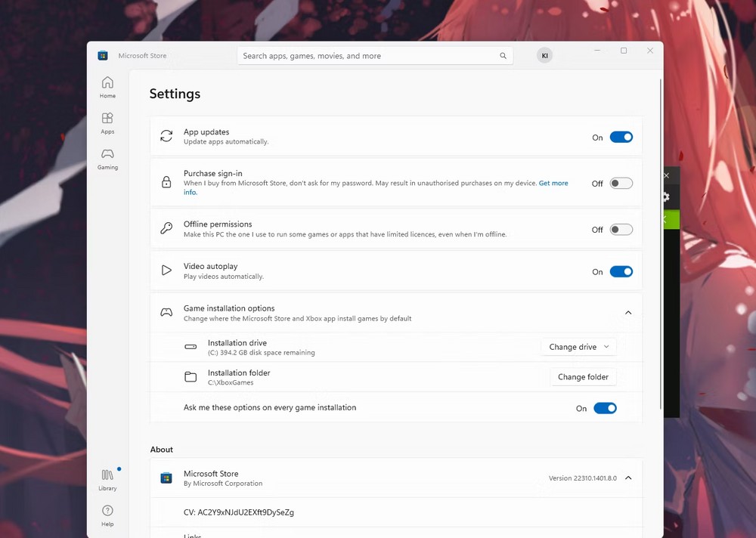The width and height of the screenshot is (756, 538).
Task: Click the Video autoplay title
Action: click(211, 266)
